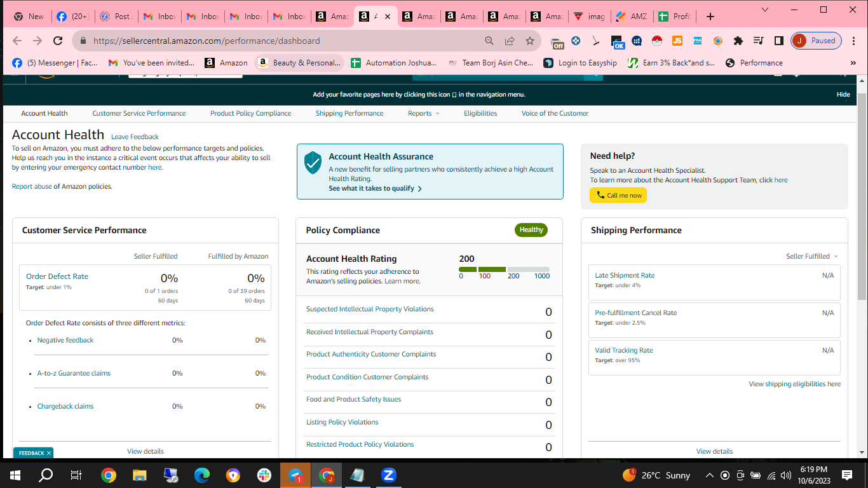The width and height of the screenshot is (868, 488).
Task: Open the Product Policy Compliance tab
Action: coord(251,113)
